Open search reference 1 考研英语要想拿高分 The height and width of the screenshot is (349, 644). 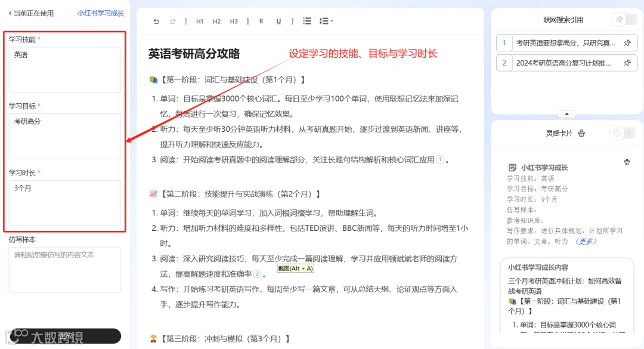pyautogui.click(x=565, y=43)
